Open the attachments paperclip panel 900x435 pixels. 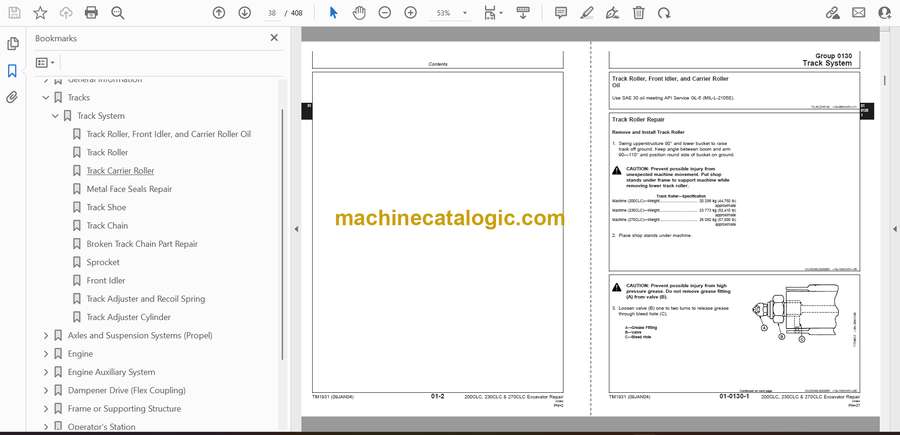12,97
